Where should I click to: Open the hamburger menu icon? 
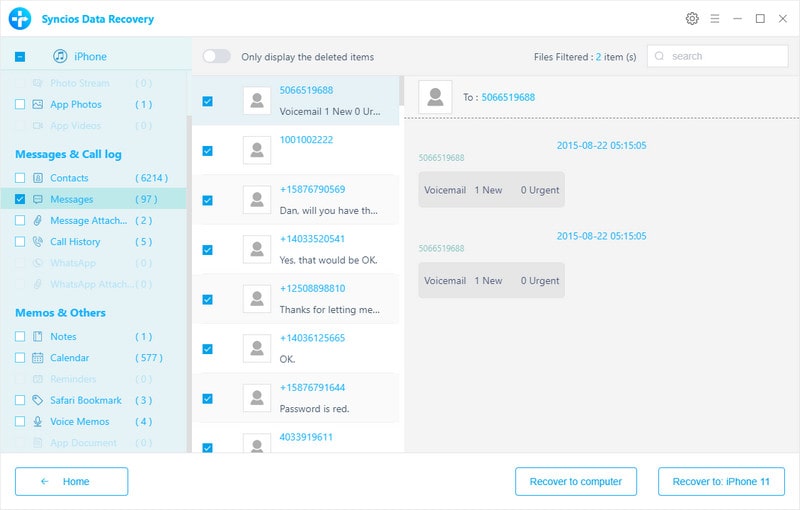click(715, 19)
